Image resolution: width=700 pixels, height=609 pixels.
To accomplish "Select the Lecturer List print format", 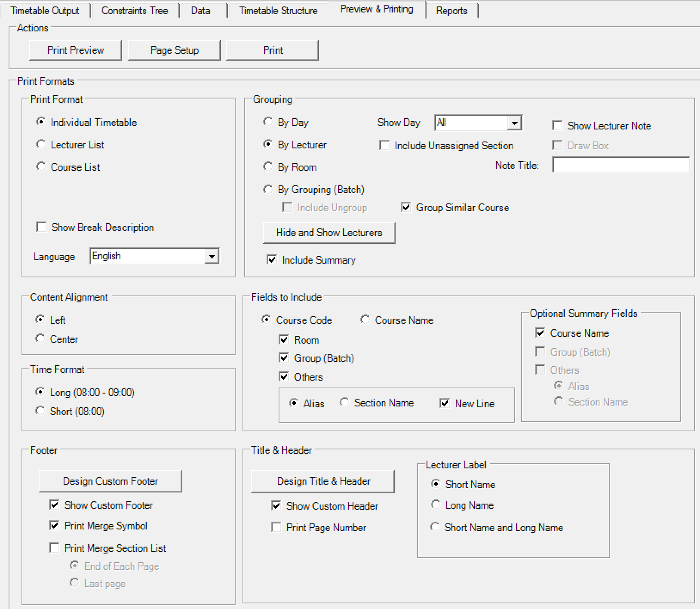I will click(41, 145).
